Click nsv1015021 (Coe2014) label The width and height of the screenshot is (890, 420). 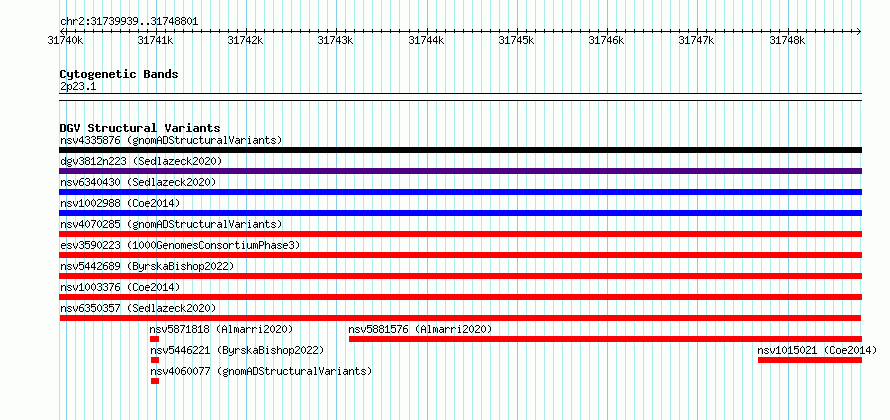point(817,350)
